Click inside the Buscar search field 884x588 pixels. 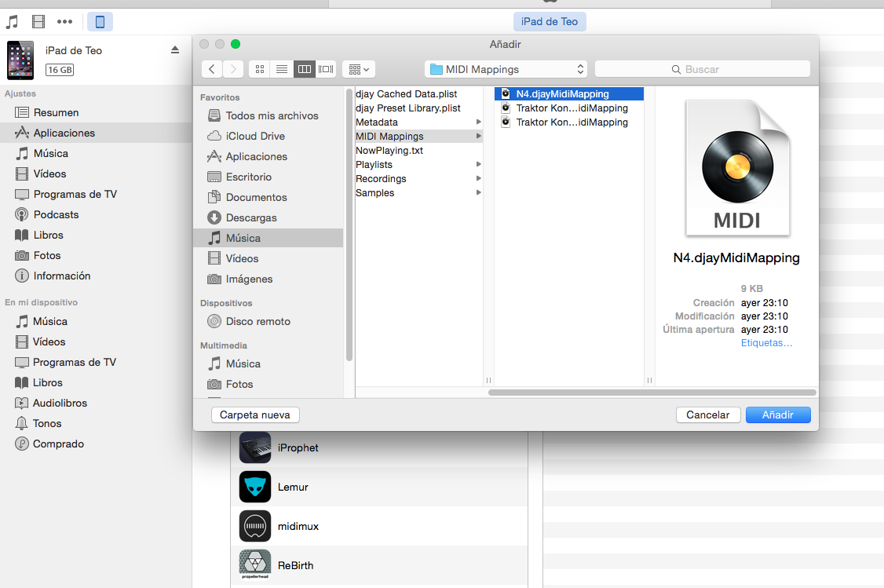point(703,69)
